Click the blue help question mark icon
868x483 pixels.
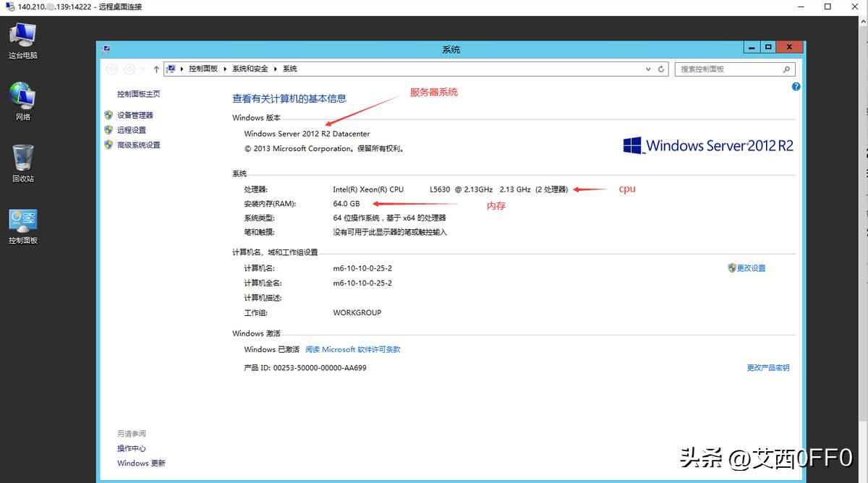click(796, 86)
